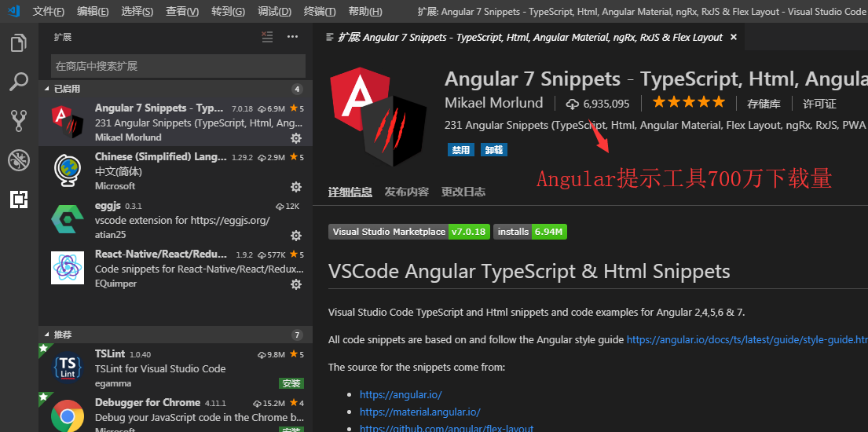This screenshot has height=432, width=868.
Task: Click the 禁用 disable button
Action: click(460, 150)
